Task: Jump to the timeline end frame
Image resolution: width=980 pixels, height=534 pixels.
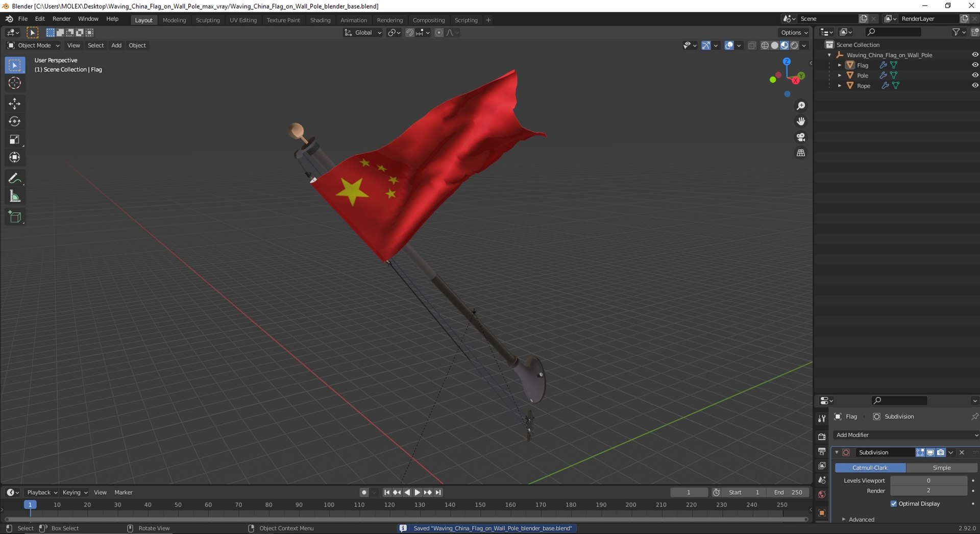Action: (x=438, y=493)
